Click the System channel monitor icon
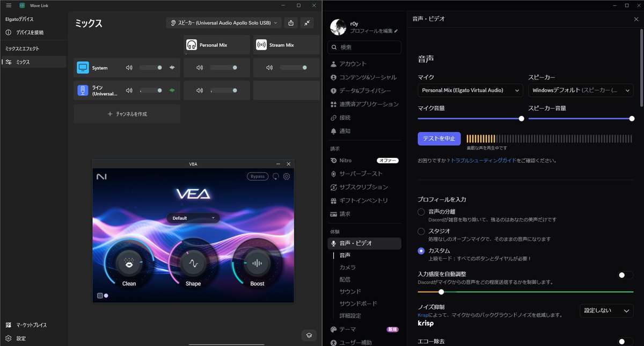Screen dimensions: 644x346 83,68
